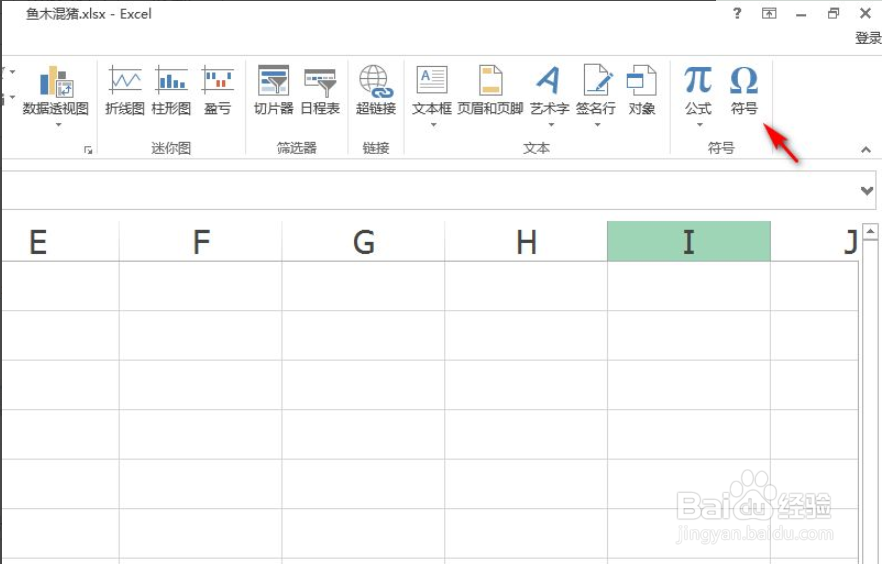Expand the 签名行 signature line dropdown
Viewport: 882px width, 564px height.
pyautogui.click(x=596, y=125)
